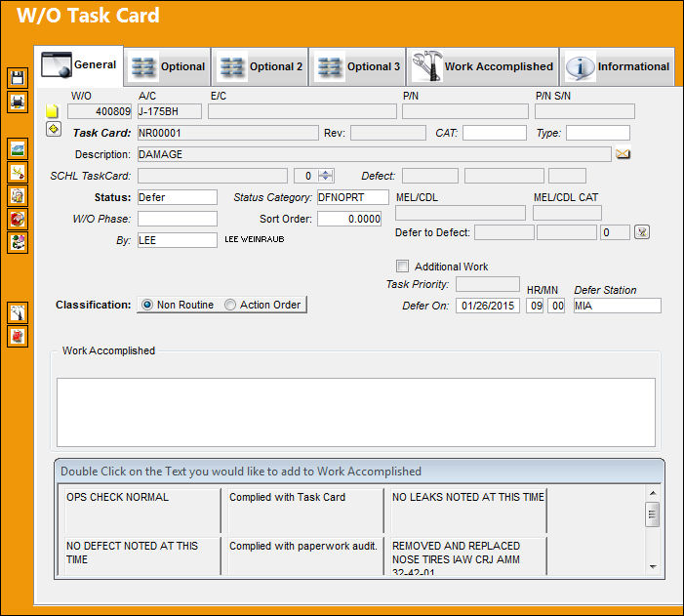Click the Sort Order field
The image size is (684, 616).
tap(349, 219)
